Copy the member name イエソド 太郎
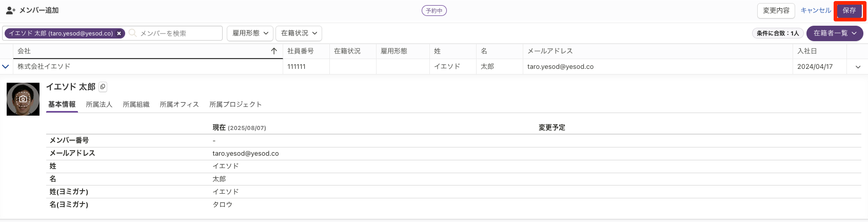 (x=103, y=87)
